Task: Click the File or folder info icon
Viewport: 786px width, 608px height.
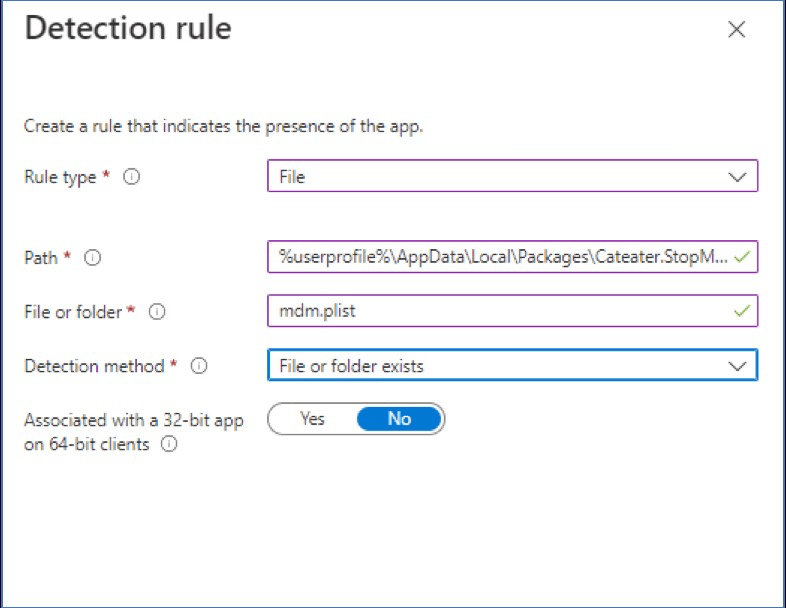Action: point(157,312)
